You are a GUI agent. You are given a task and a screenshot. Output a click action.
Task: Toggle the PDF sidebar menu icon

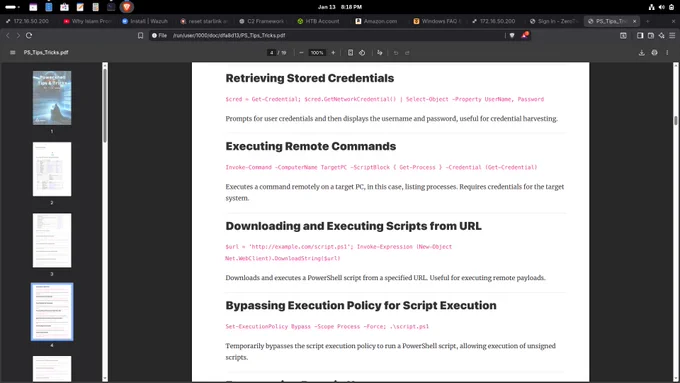coord(13,52)
